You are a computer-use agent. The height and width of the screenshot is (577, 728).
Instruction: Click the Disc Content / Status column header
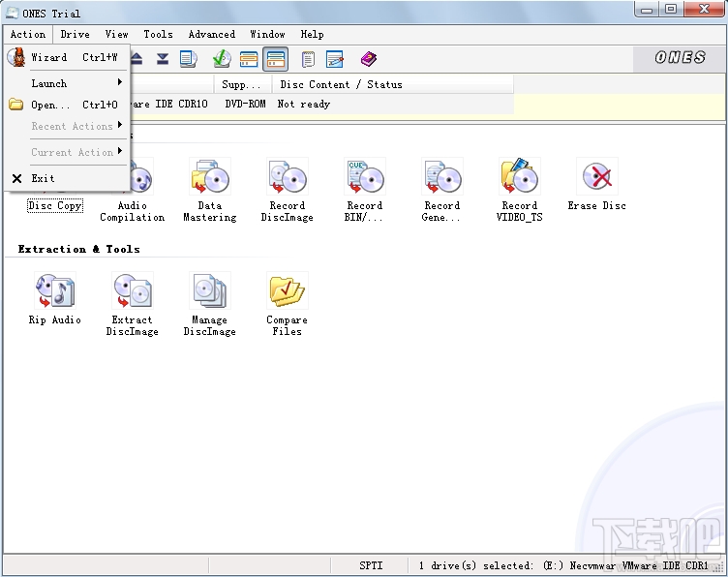pyautogui.click(x=393, y=84)
